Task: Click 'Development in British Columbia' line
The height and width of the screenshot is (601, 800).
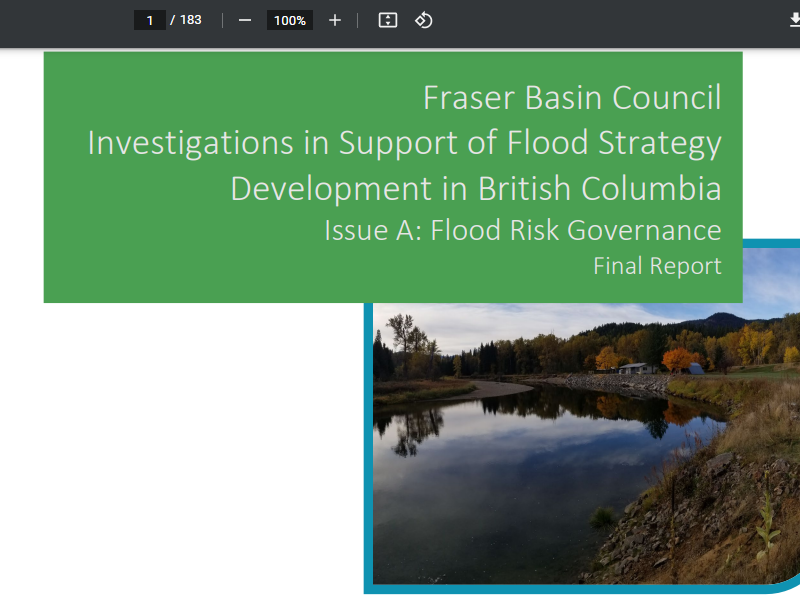Action: tap(476, 188)
